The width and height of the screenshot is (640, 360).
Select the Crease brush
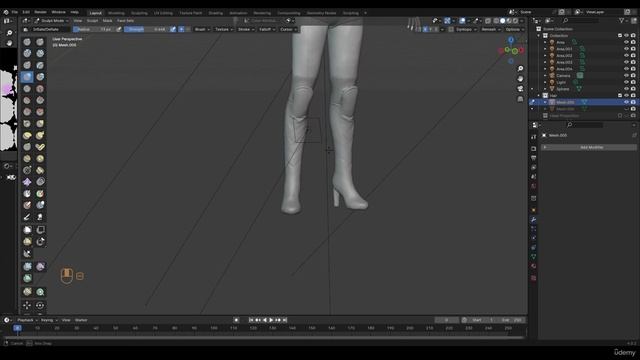click(27, 89)
